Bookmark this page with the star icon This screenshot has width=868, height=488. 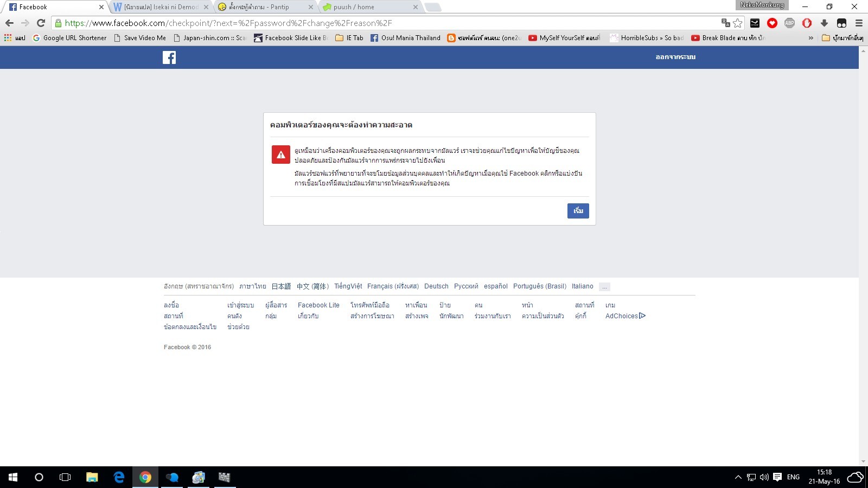[x=737, y=23]
